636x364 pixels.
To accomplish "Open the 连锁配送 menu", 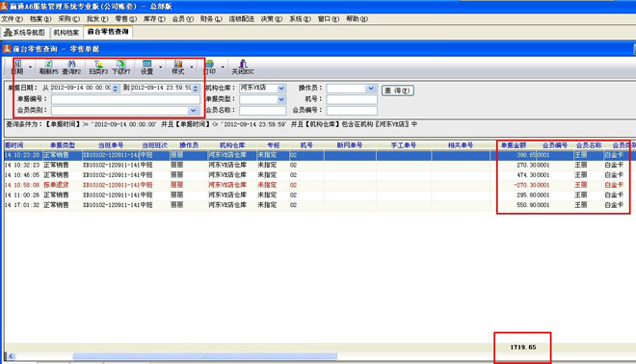I will click(x=241, y=18).
